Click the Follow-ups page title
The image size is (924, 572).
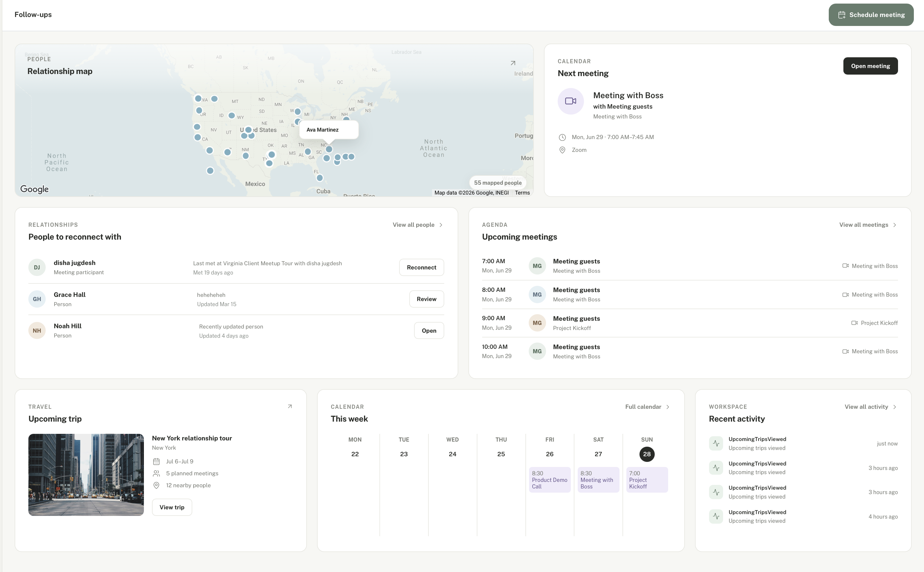click(x=33, y=14)
